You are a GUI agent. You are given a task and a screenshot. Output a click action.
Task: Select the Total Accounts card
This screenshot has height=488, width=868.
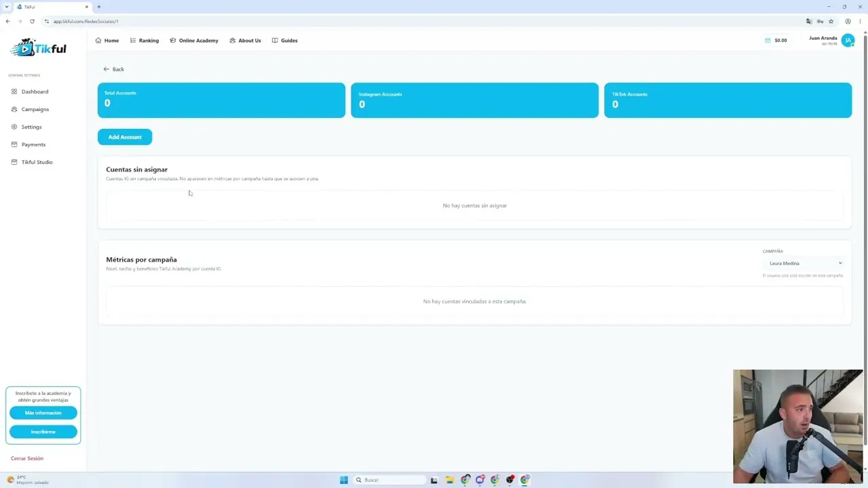[221, 100]
